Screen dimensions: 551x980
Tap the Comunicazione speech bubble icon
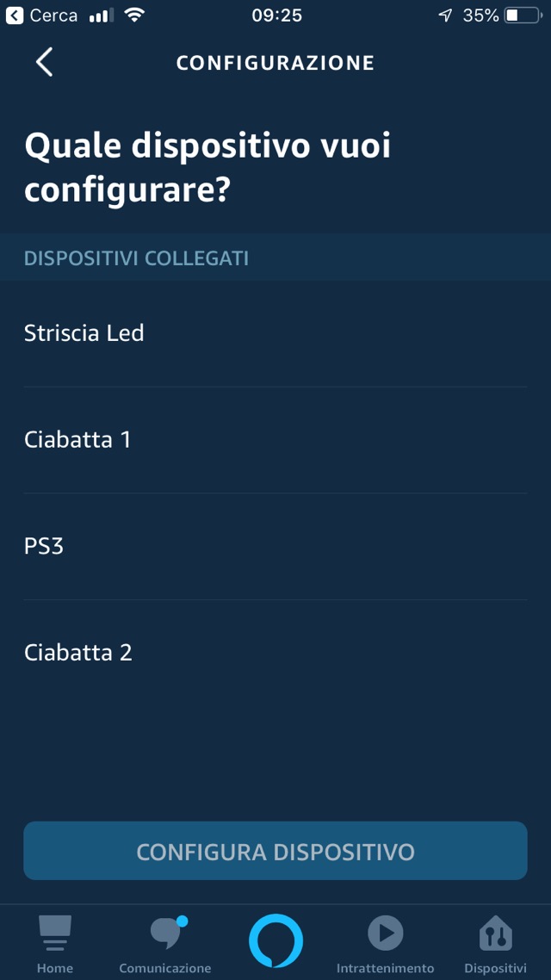164,933
